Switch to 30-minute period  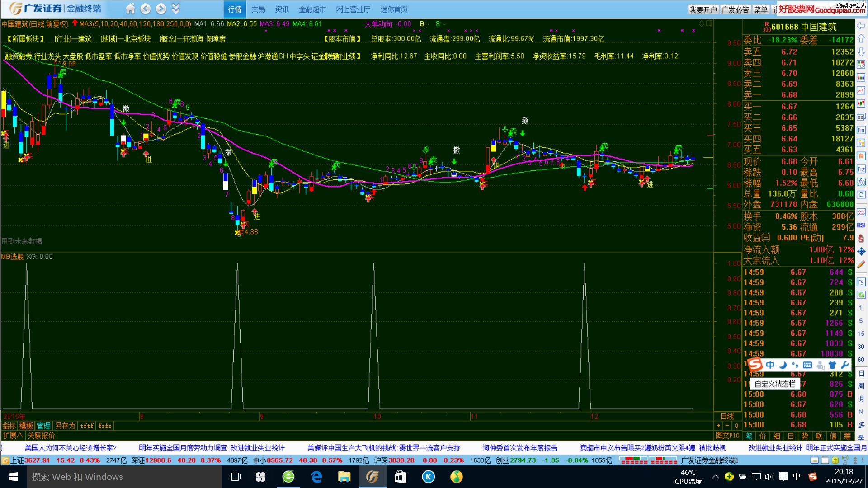tap(861, 347)
